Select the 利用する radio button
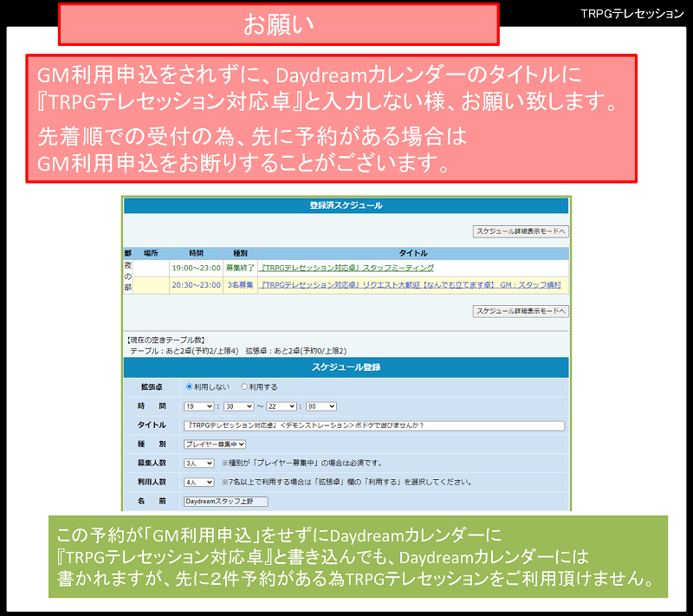This screenshot has height=616, width=693. pos(244,386)
